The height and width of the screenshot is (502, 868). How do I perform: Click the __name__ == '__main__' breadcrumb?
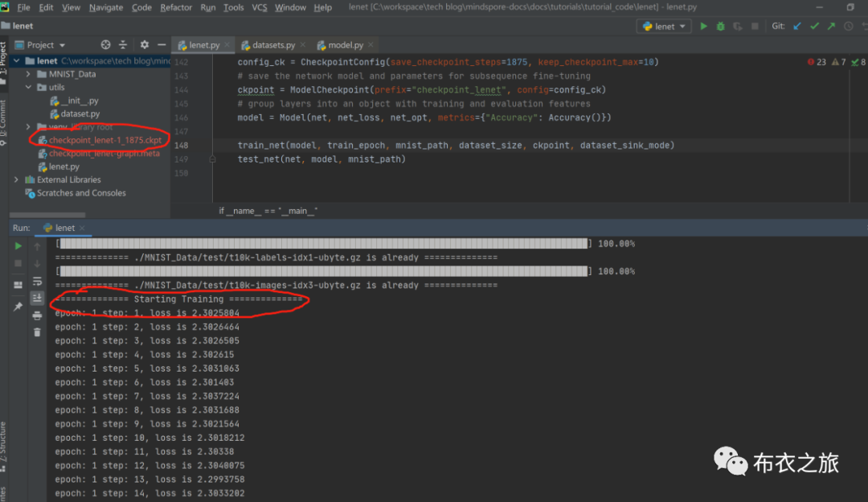[268, 211]
